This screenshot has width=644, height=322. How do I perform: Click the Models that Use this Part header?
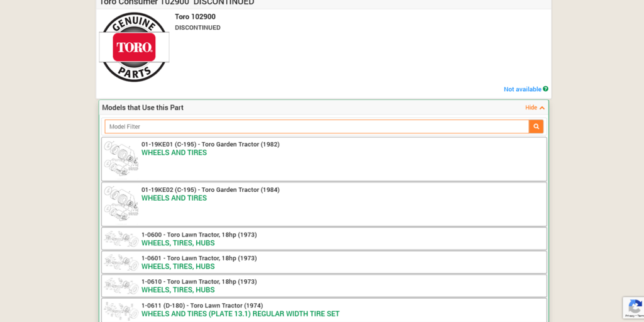pos(143,108)
